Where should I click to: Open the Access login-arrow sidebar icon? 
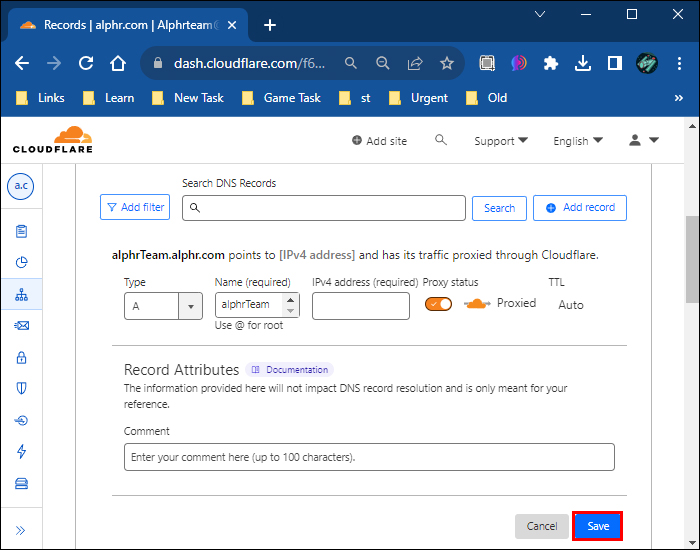click(21, 420)
